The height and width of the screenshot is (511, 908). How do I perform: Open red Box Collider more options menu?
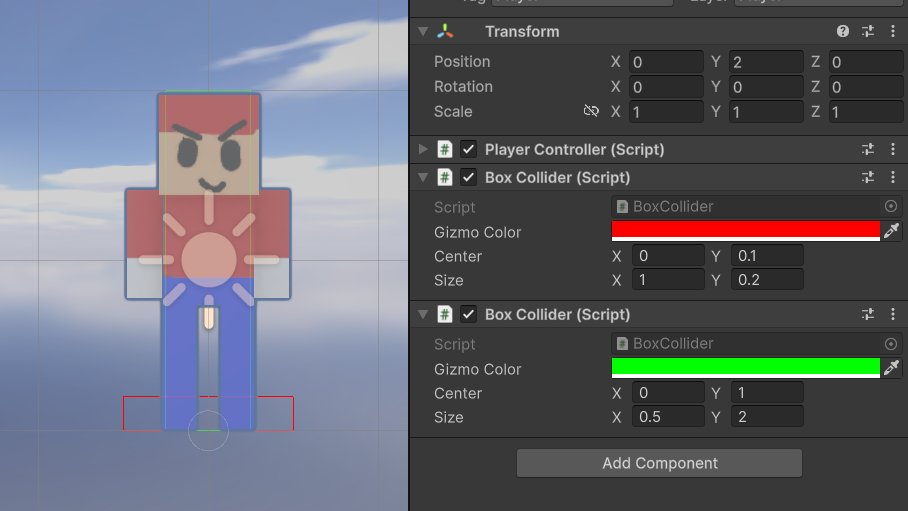click(892, 177)
